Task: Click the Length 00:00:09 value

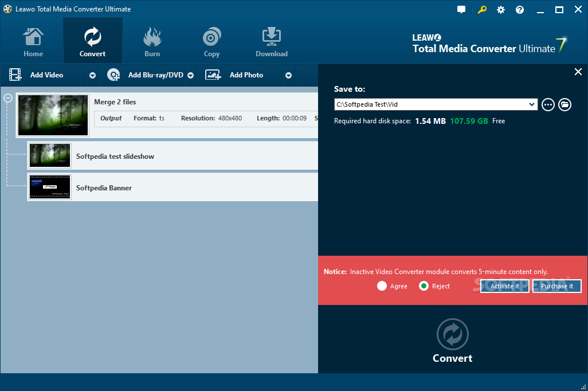Action: 281,118
